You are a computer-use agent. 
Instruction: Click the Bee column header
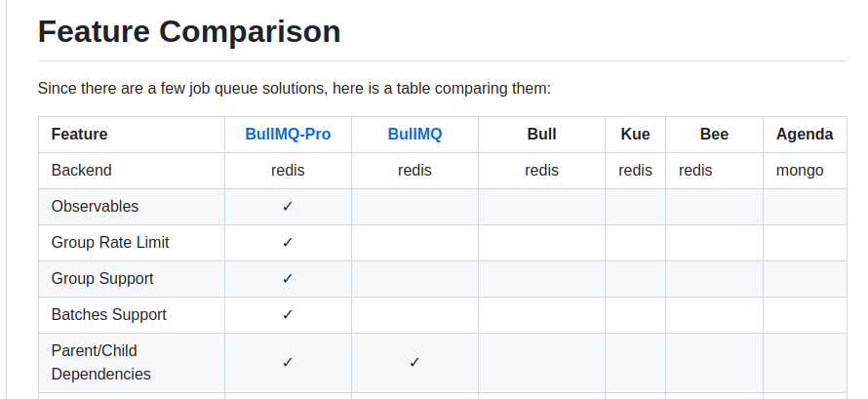click(x=714, y=135)
